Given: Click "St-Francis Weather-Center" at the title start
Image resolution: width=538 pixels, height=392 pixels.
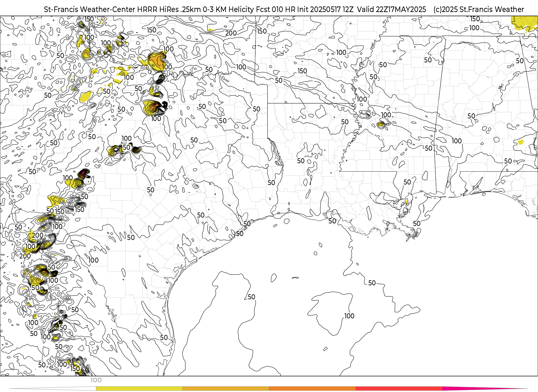Looking at the screenshot, I should click(x=90, y=10).
